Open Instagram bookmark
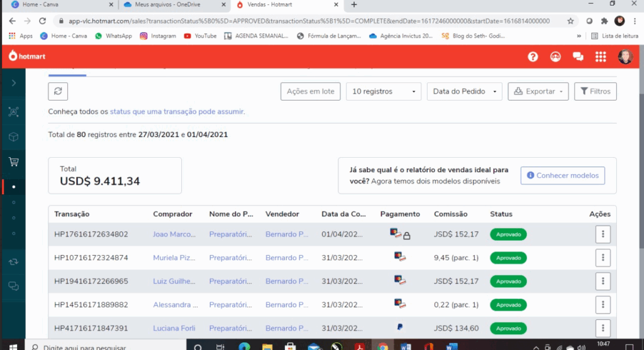Viewport: 644px width, 350px height. click(x=158, y=36)
